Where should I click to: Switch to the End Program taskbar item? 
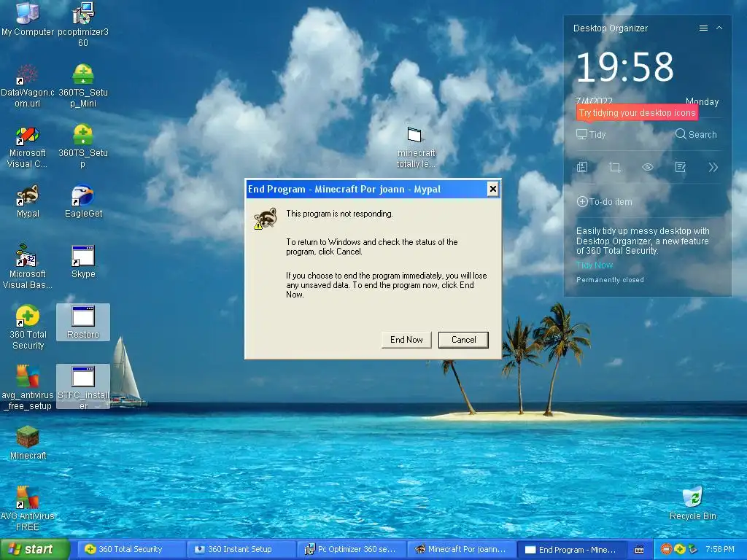tap(572, 550)
